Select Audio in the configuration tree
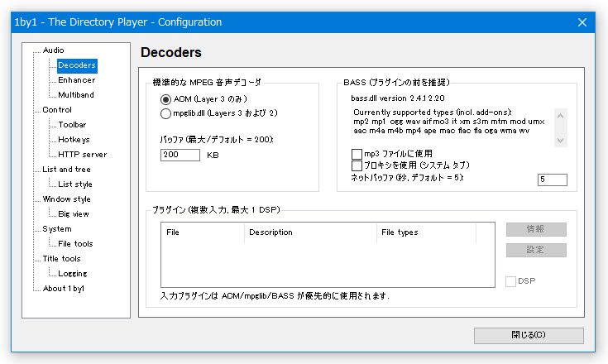The image size is (608, 364). point(53,50)
